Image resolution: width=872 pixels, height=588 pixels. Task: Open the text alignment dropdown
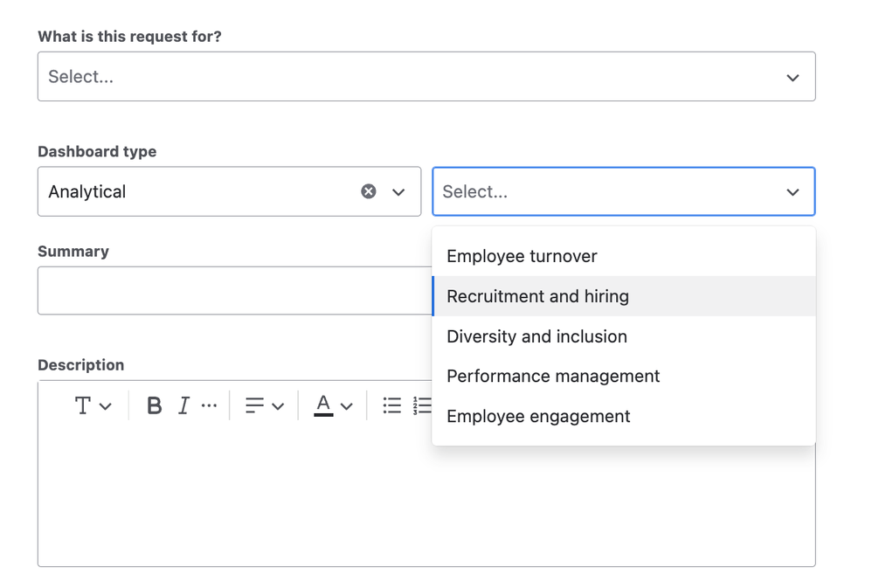click(264, 406)
